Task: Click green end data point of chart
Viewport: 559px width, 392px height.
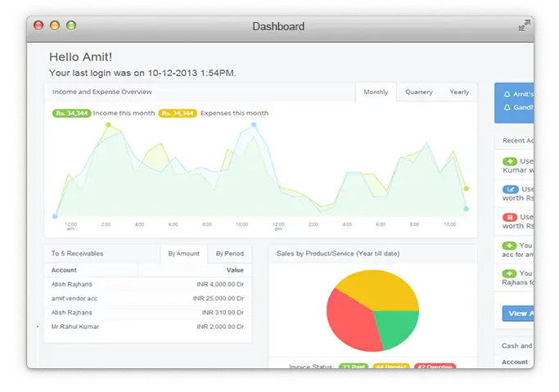Action: [x=467, y=188]
